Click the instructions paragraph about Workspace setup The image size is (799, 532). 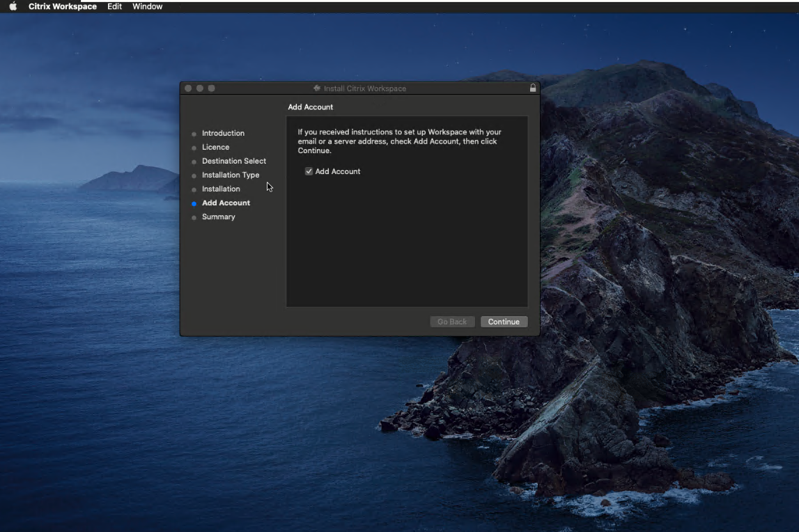click(400, 141)
